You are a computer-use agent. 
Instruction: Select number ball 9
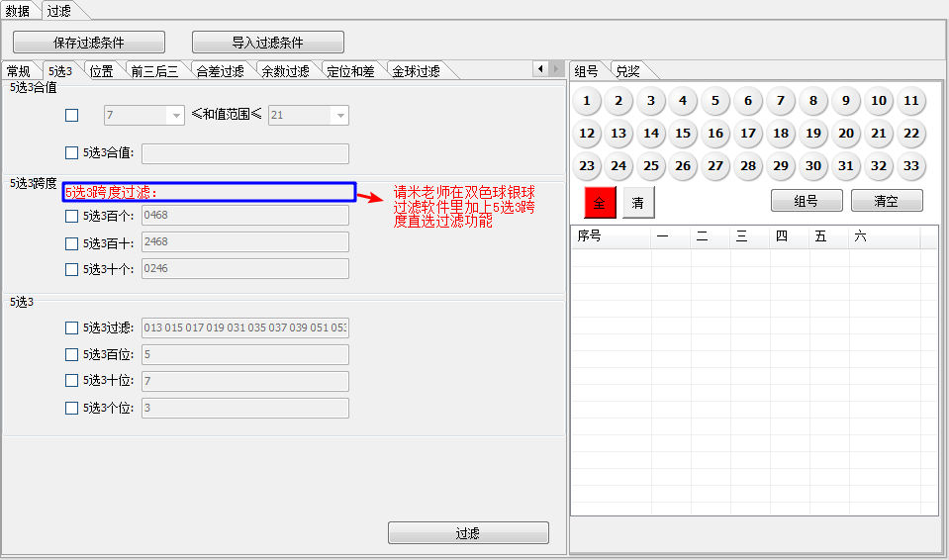[846, 101]
